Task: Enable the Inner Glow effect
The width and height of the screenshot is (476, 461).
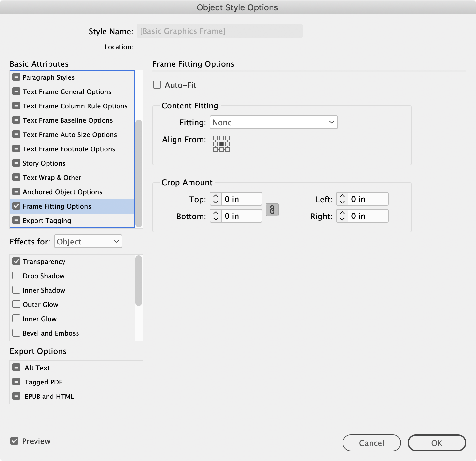Action: pyautogui.click(x=16, y=319)
